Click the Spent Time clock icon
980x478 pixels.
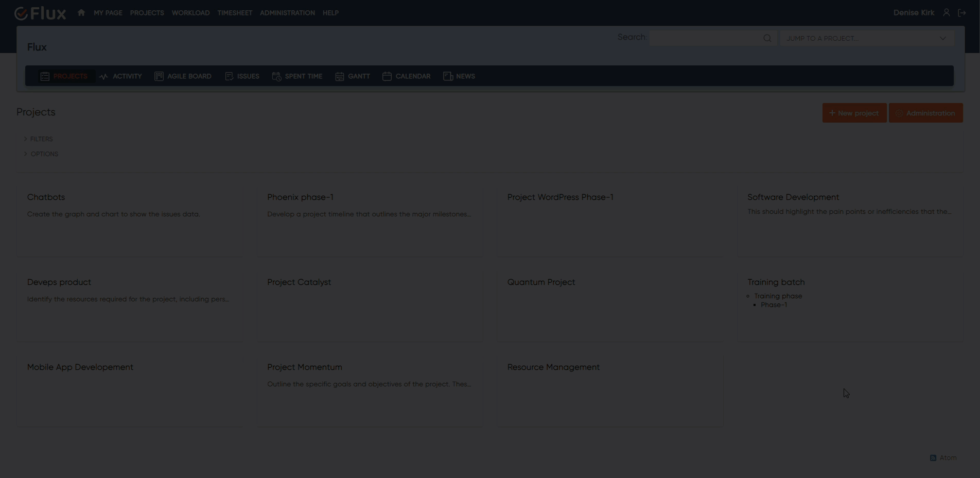(276, 76)
